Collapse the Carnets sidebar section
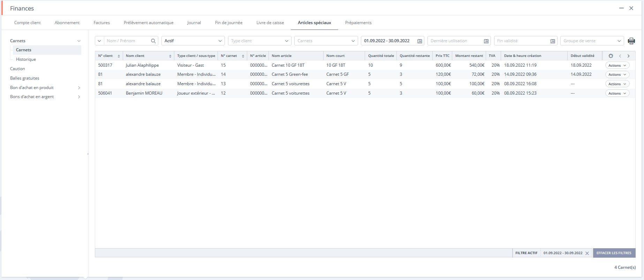 (79, 41)
